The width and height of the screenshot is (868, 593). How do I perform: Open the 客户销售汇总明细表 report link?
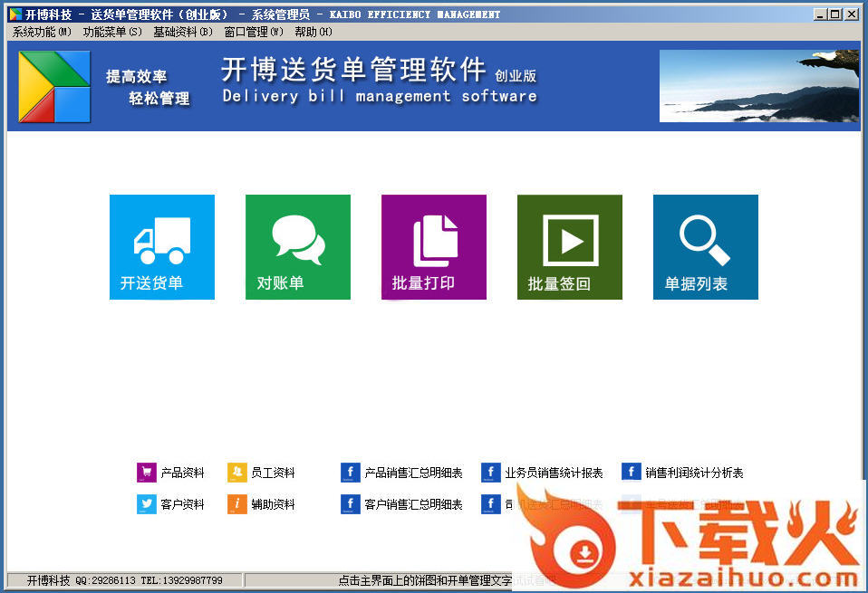[x=413, y=504]
